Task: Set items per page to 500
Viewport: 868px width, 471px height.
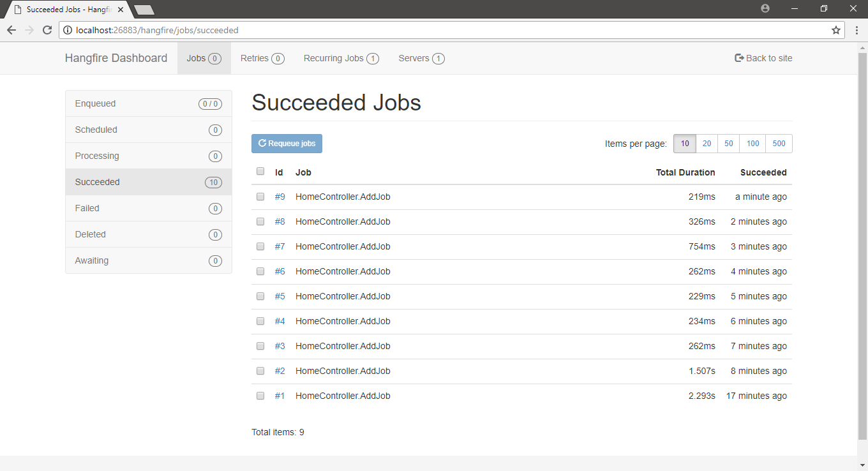Action: [779, 144]
